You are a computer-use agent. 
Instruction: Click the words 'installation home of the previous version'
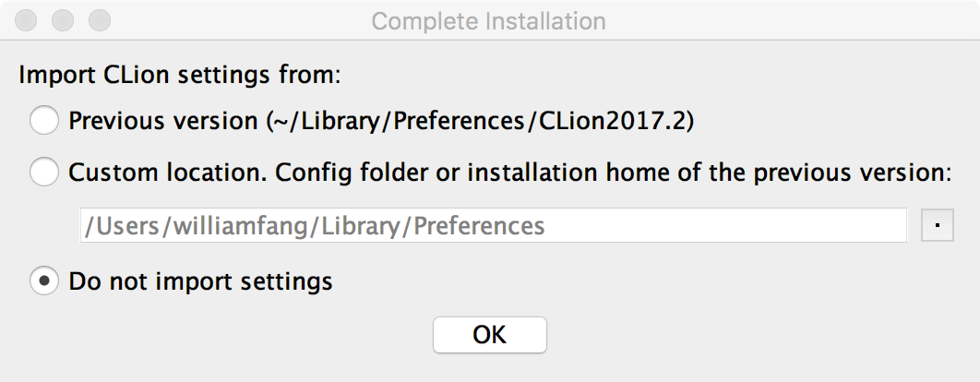pos(705,172)
